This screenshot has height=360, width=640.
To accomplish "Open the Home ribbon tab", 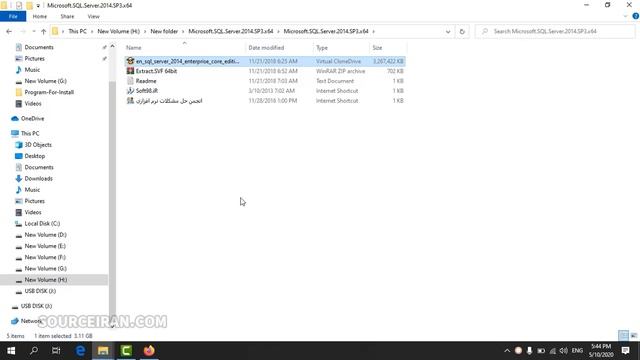I will point(40,16).
